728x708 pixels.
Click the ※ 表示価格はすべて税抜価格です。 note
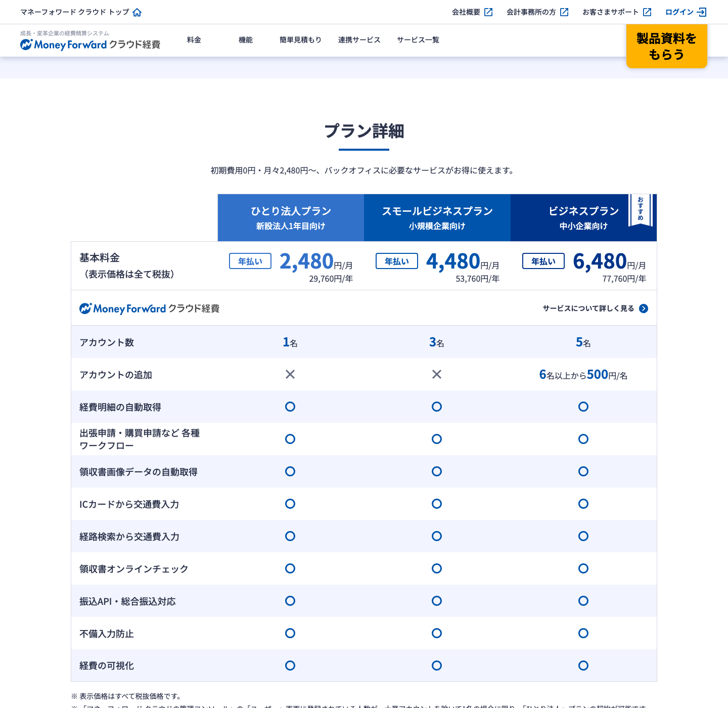(126, 696)
